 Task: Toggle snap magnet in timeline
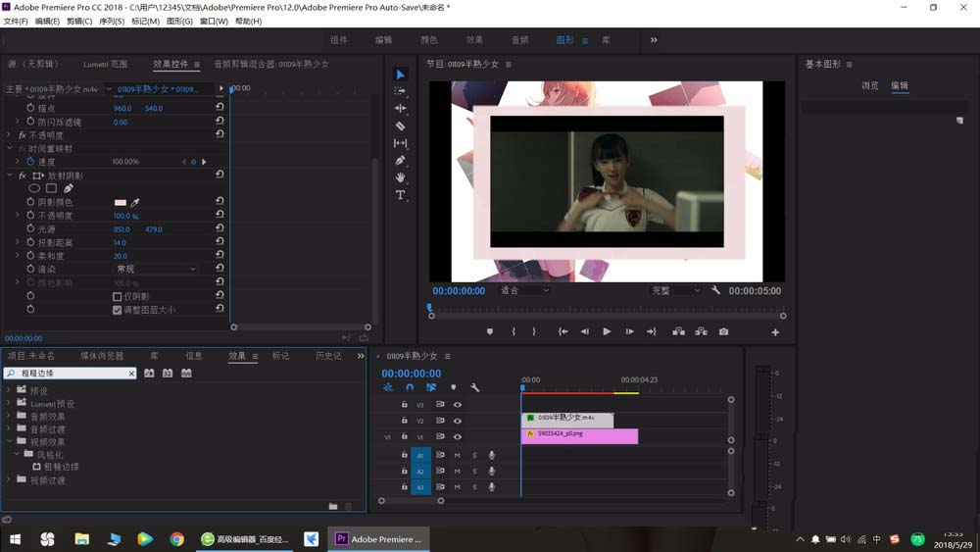[x=410, y=387]
